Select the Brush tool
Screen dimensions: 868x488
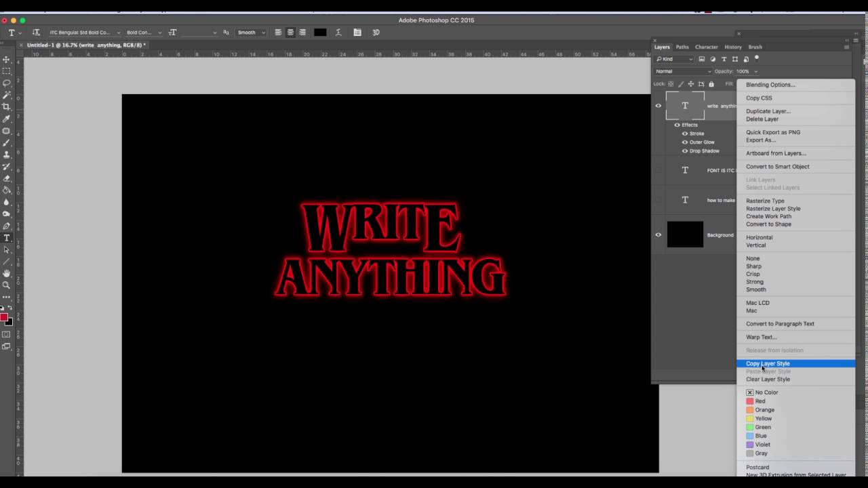click(x=7, y=143)
